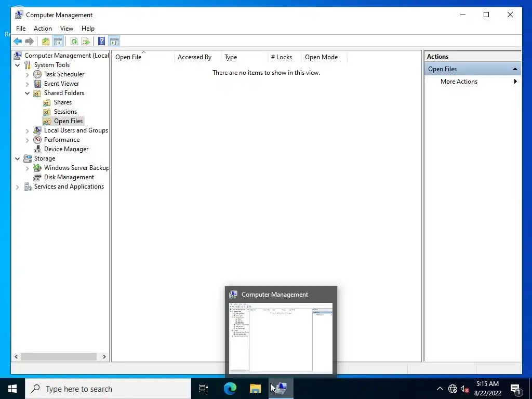The image size is (532, 399).
Task: Click the muted speaker tray icon
Action: 464,389
